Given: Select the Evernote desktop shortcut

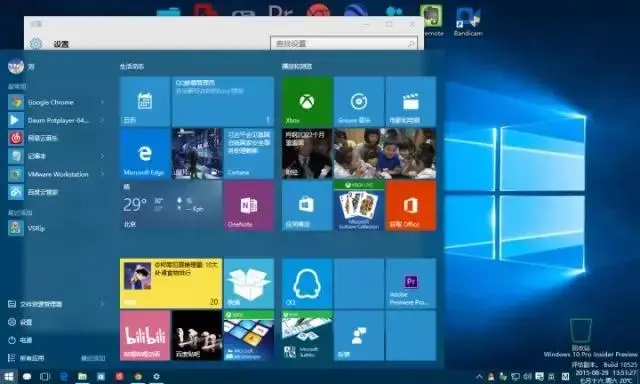Looking at the screenshot, I should pyautogui.click(x=433, y=20).
